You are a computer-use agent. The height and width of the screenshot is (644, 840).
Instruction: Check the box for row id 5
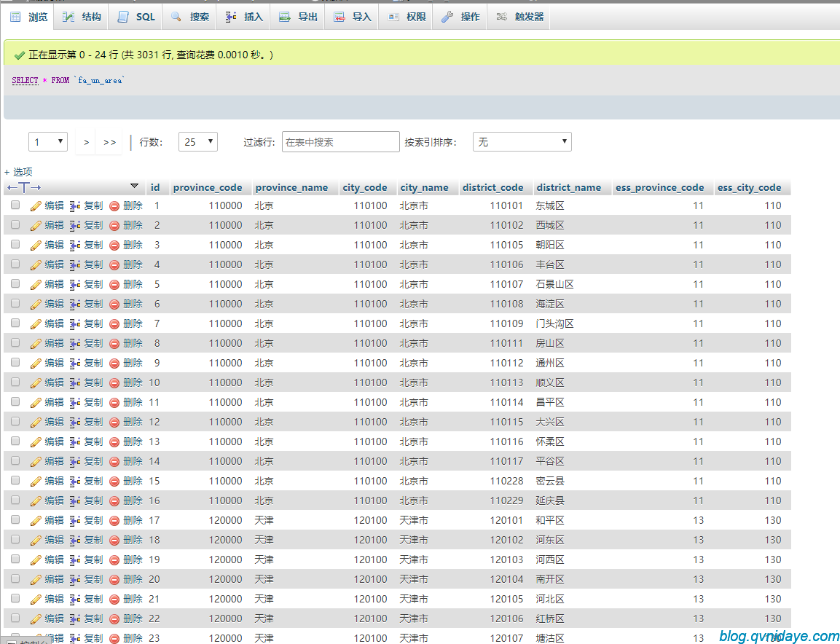click(x=15, y=283)
